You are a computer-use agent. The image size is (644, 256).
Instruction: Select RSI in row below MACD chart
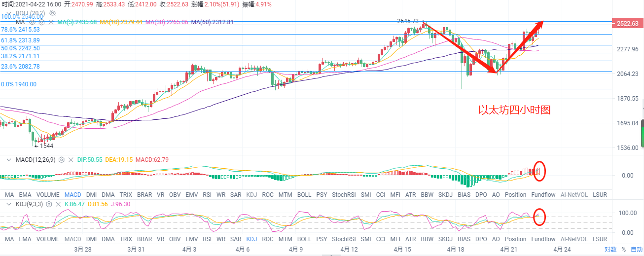pyautogui.click(x=207, y=195)
